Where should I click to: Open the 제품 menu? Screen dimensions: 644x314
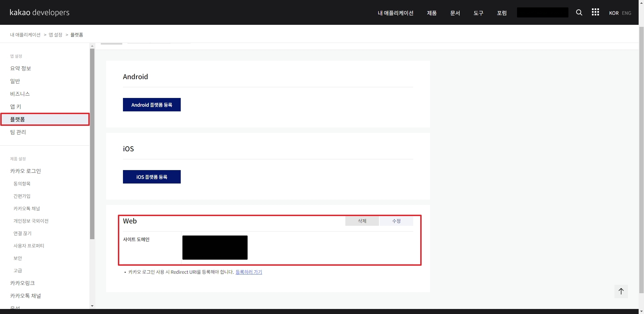click(x=432, y=13)
